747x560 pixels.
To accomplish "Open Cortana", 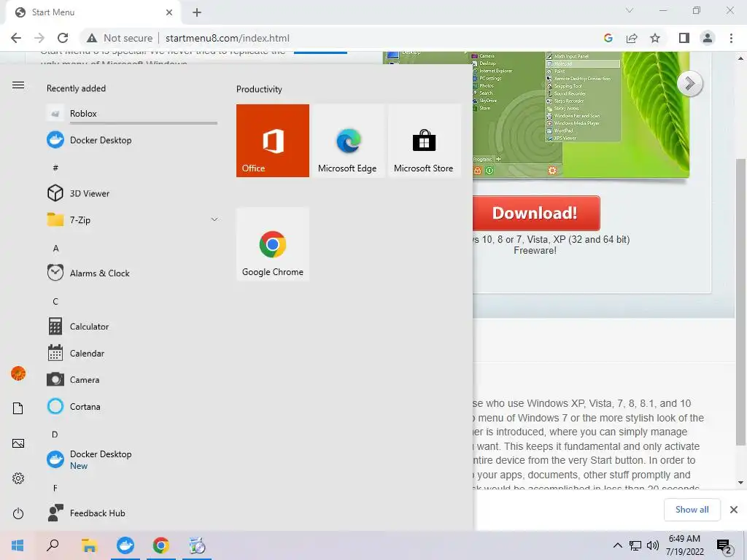I will [x=132, y=407].
